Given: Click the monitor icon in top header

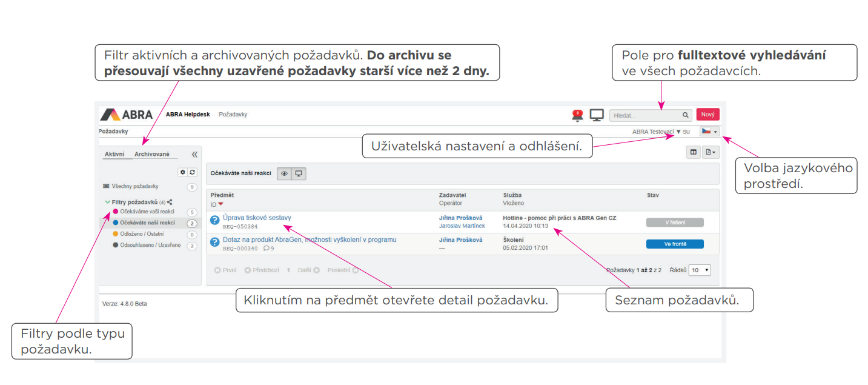Looking at the screenshot, I should [x=597, y=115].
